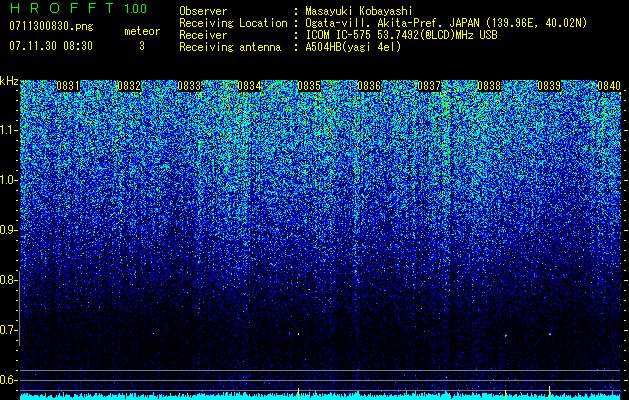Click the 0.8 kHz axis label
This screenshot has width=629, height=400.
click(x=8, y=280)
